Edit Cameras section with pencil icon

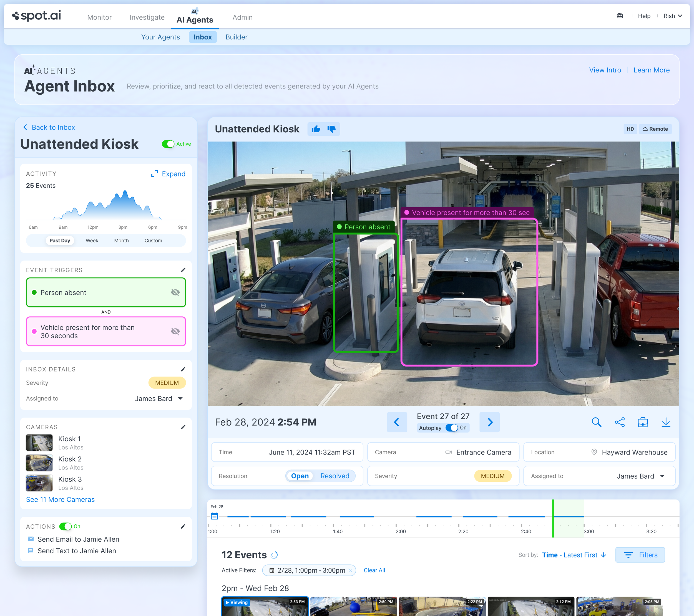coord(183,427)
